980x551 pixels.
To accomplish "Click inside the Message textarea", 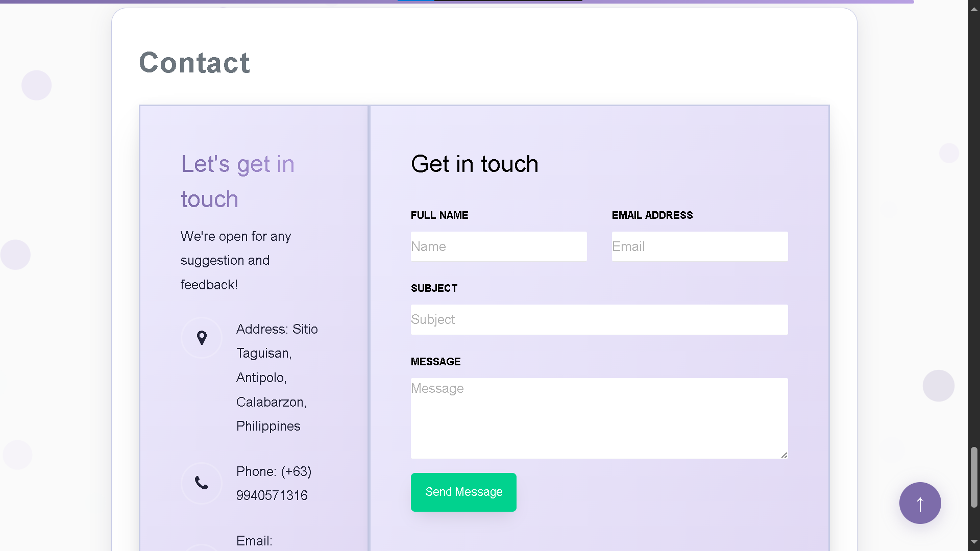I will click(x=599, y=418).
